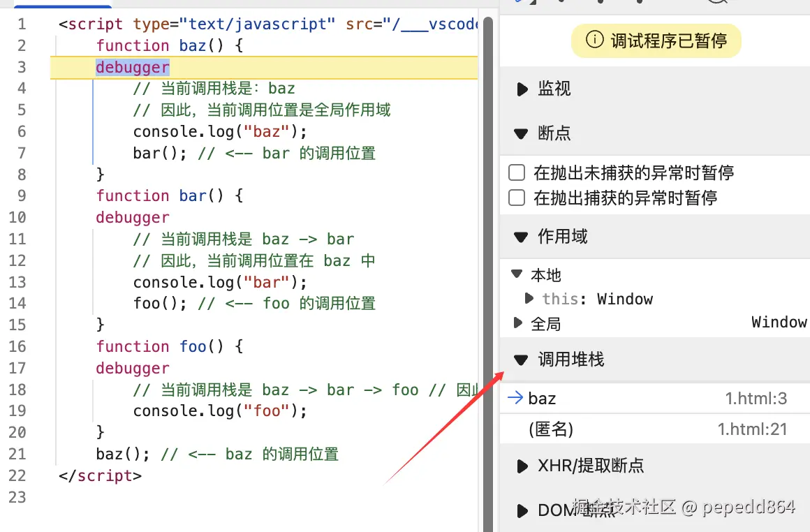Click the foo(); call on line 14
The height and width of the screenshot is (532, 810).
[x=160, y=303]
